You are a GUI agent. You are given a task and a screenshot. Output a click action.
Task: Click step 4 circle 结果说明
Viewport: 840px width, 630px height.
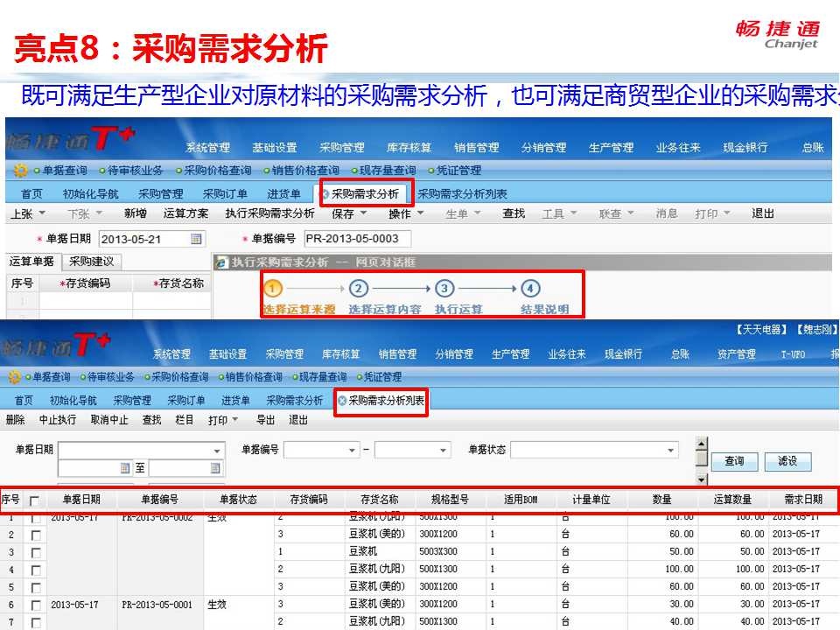click(529, 289)
